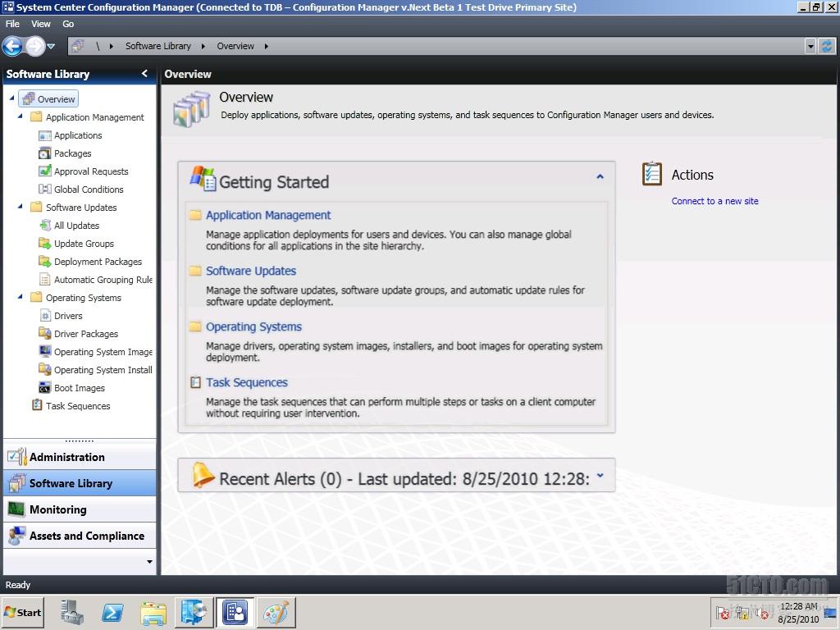840x630 pixels.
Task: Open the Go menu
Action: coord(68,24)
